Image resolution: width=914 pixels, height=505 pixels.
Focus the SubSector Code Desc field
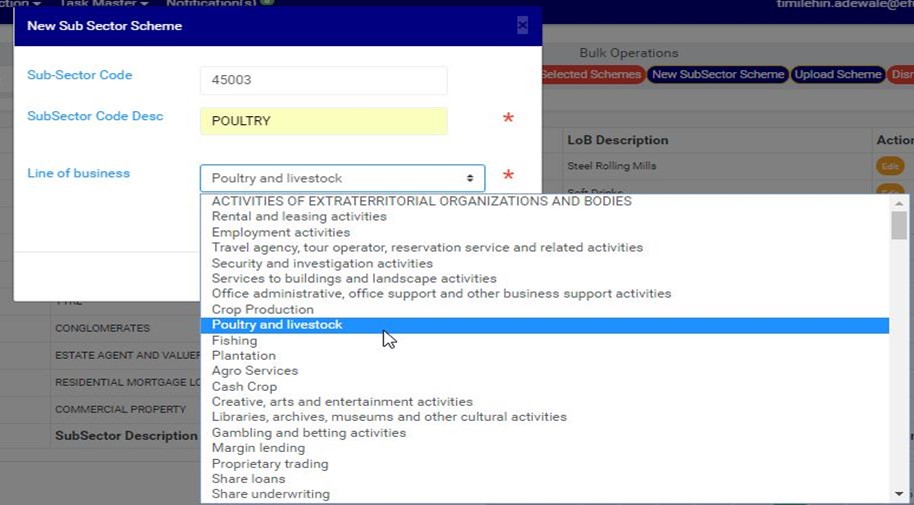click(323, 122)
